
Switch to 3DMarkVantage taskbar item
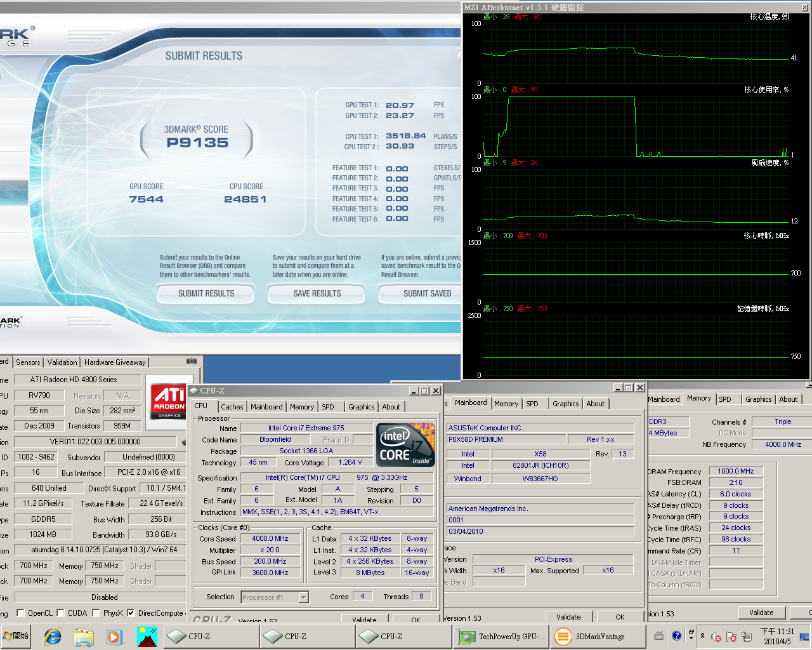click(597, 636)
